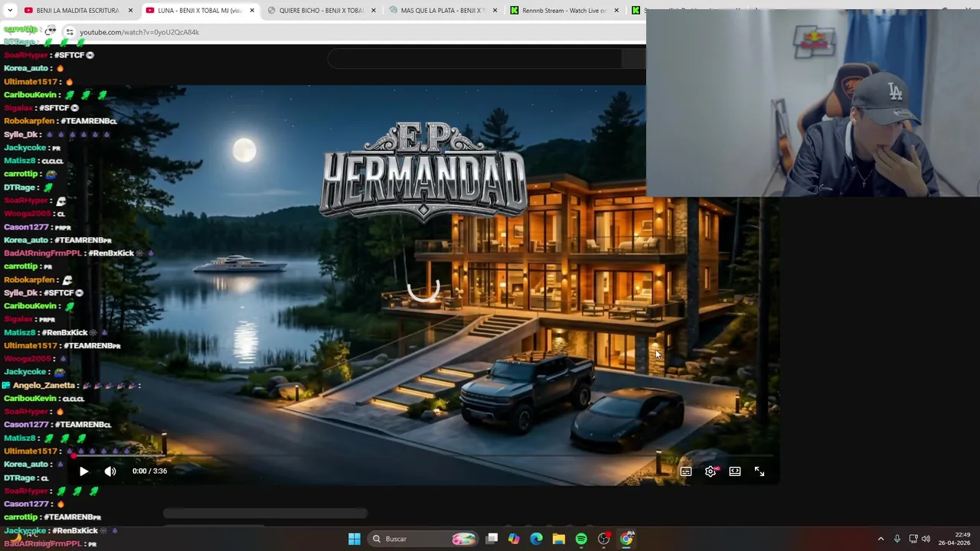
Task: Open network status tray icon
Action: [912, 539]
